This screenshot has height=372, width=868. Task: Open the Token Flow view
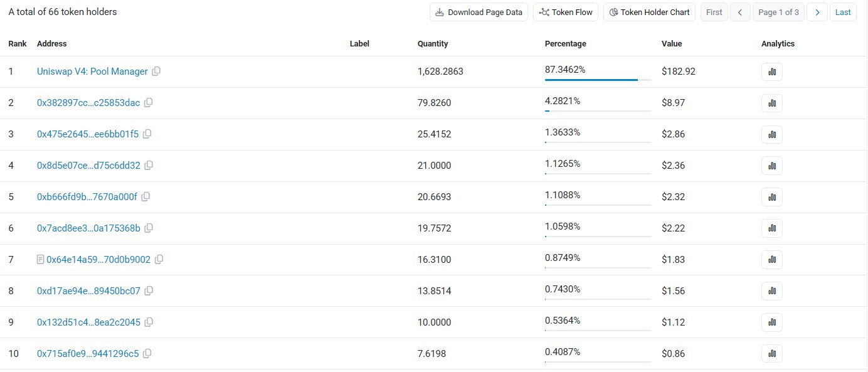pos(566,12)
